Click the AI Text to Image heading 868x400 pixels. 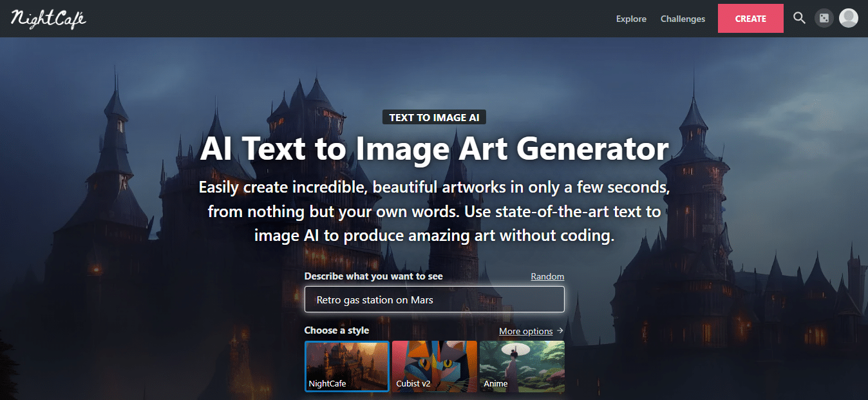434,149
